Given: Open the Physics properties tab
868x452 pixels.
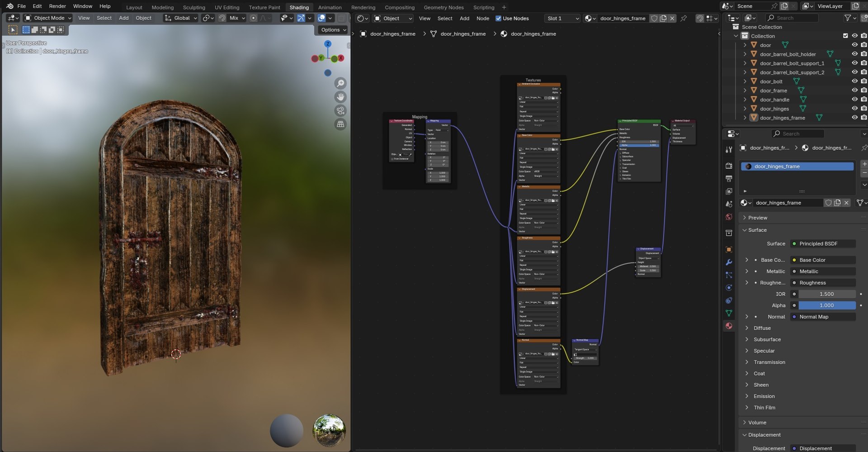Looking at the screenshot, I should (729, 287).
